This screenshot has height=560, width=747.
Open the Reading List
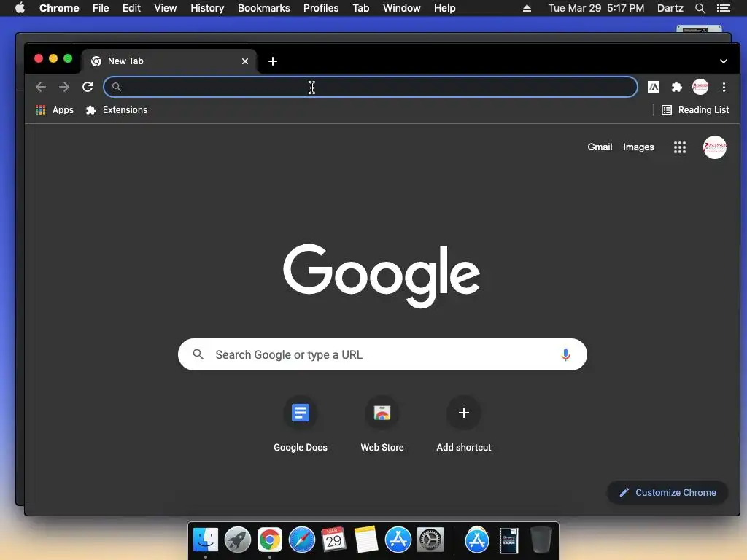[695, 110]
